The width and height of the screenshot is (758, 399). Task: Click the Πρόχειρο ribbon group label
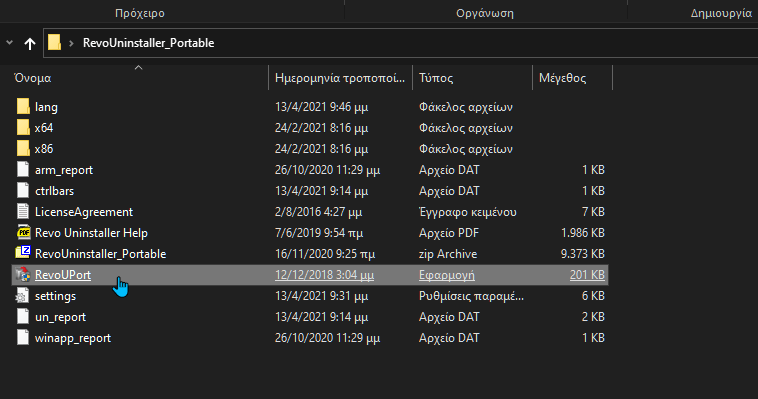tap(140, 13)
